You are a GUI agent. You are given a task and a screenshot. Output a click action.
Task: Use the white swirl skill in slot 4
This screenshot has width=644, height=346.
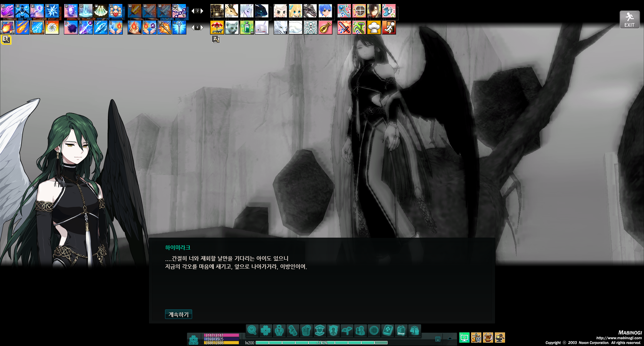pyautogui.click(x=52, y=28)
